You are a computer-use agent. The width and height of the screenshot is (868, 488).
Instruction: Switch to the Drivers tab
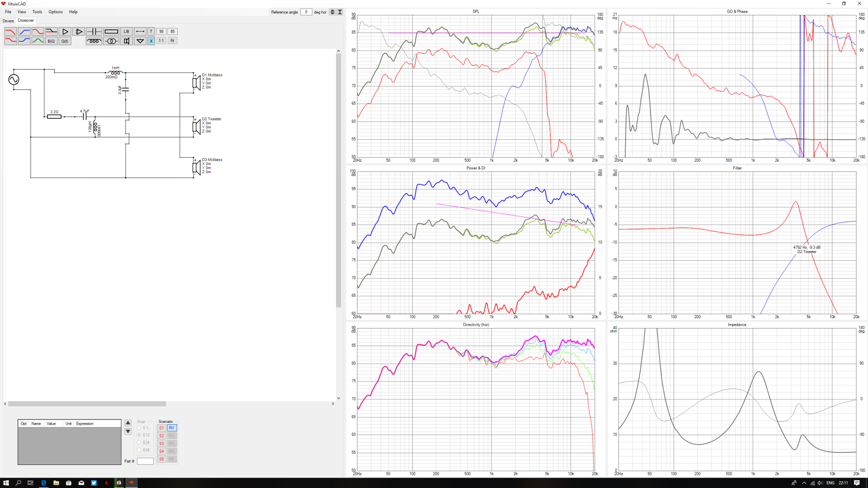[8, 21]
